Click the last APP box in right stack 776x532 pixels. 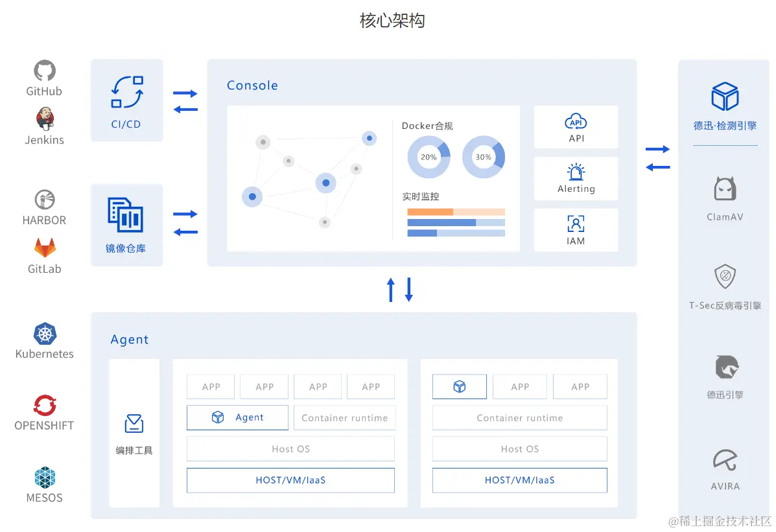pos(580,386)
